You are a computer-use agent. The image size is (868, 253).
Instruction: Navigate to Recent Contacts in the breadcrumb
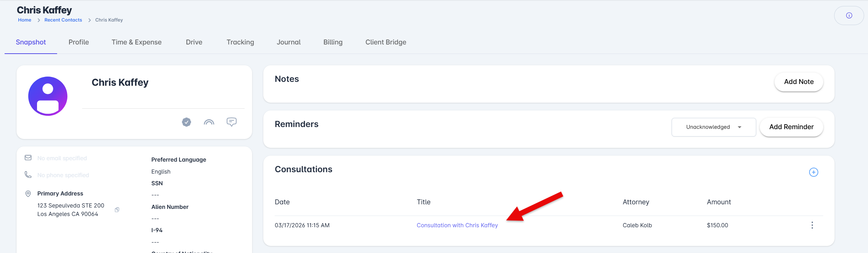tap(63, 20)
